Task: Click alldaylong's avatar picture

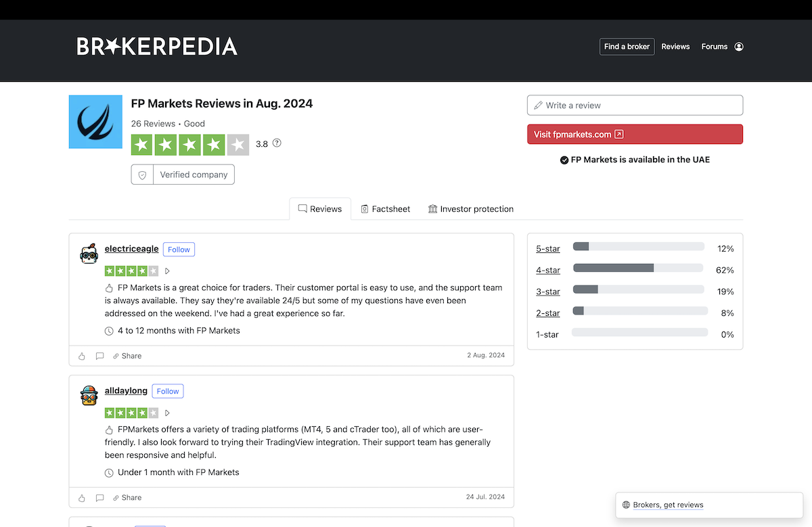Action: 89,396
